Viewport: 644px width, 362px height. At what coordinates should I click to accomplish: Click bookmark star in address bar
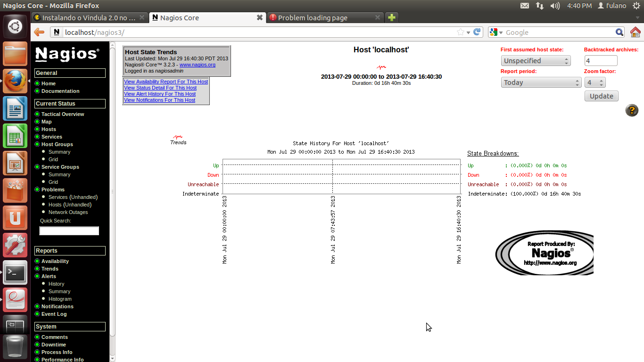coord(461,32)
